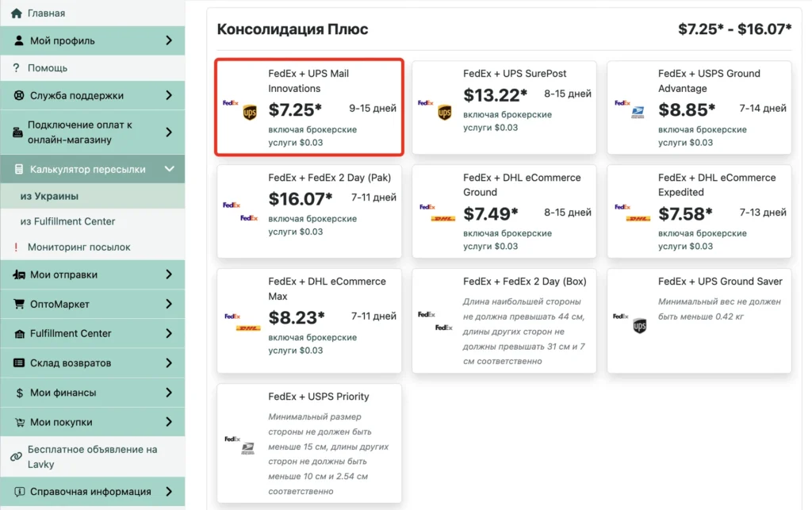Click the calculator icon of Калькулятор пересылки
Screen dimensions: 812x510
pos(19,169)
